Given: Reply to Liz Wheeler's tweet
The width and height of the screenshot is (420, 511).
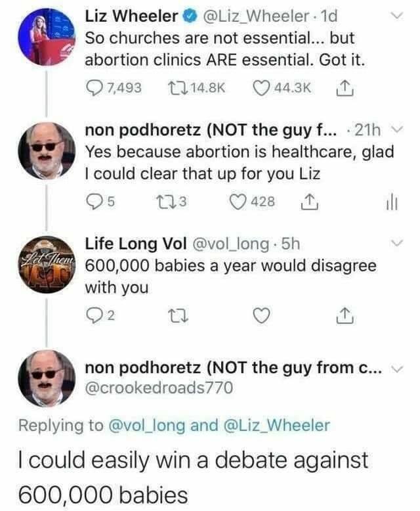Looking at the screenshot, I should (x=94, y=88).
